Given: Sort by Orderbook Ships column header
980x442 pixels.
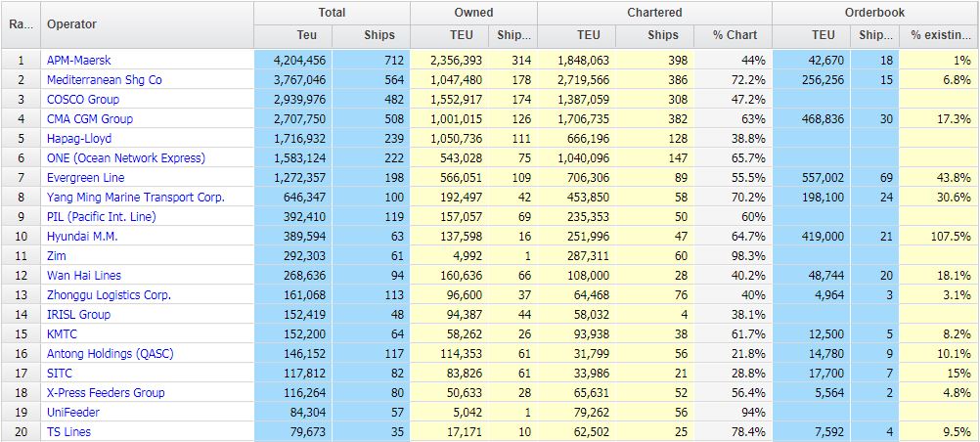Looking at the screenshot, I should pyautogui.click(x=875, y=36).
